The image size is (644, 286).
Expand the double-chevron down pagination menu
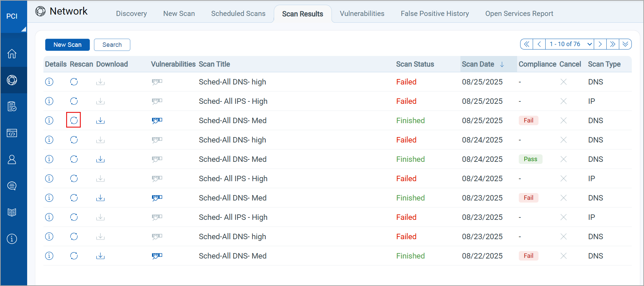[x=625, y=44]
